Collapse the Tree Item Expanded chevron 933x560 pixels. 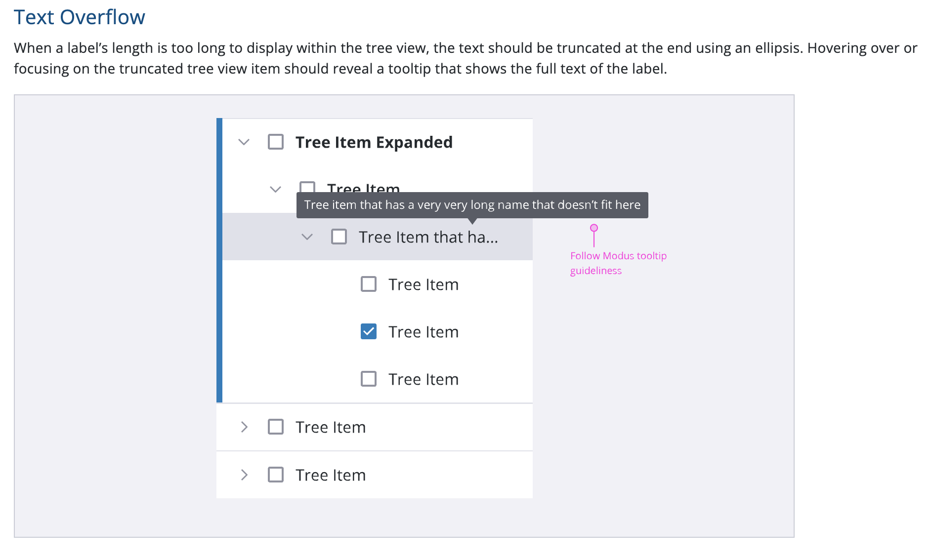tap(244, 142)
